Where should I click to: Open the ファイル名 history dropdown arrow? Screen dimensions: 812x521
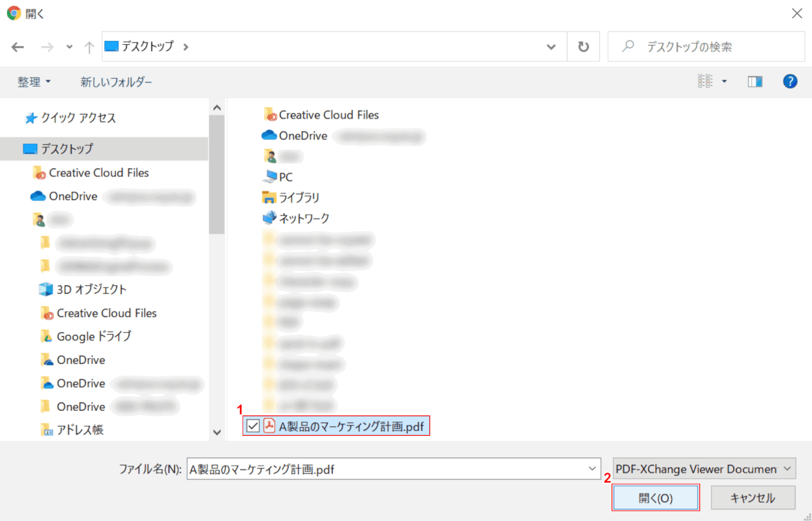591,469
